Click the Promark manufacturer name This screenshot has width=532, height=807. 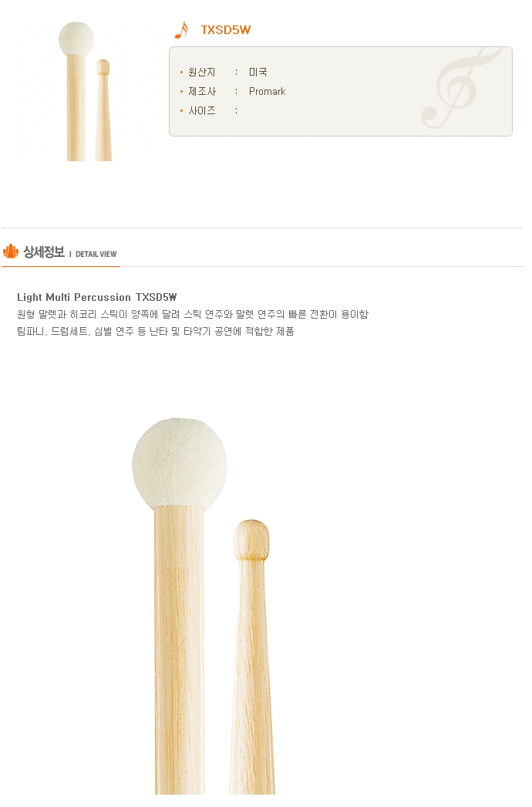(267, 92)
